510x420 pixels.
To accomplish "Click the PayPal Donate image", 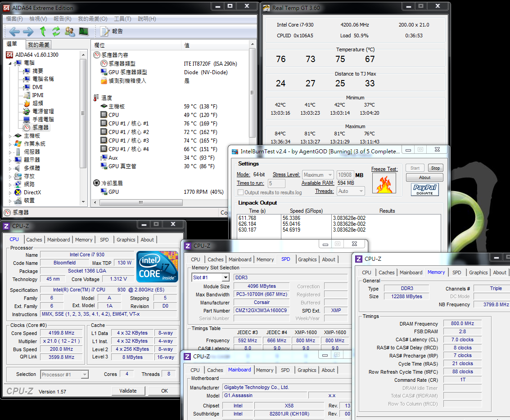I will click(x=424, y=189).
